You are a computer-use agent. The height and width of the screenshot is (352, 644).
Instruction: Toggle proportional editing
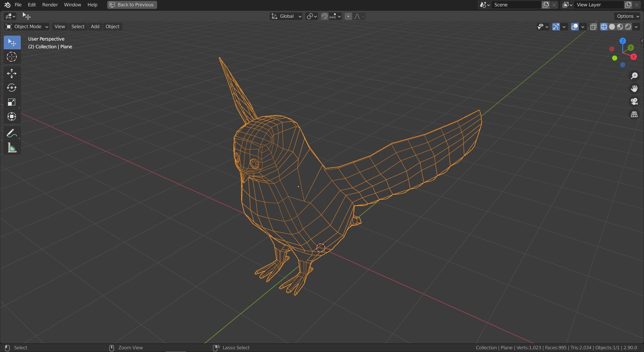click(348, 16)
